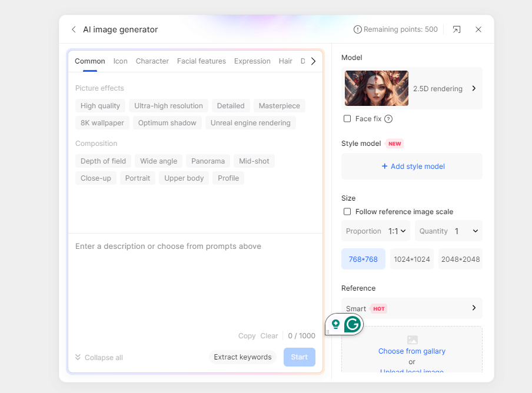This screenshot has width=532, height=393.
Task: Open the Proportion 1:1 dropdown
Action: click(x=375, y=231)
